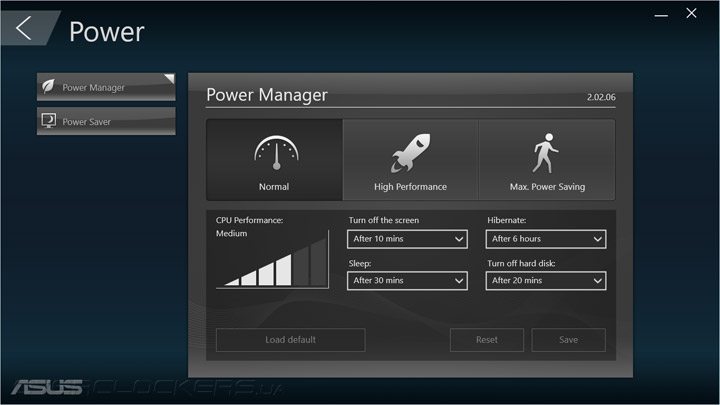Image resolution: width=720 pixels, height=405 pixels.
Task: Close the Power window
Action: pos(692,13)
